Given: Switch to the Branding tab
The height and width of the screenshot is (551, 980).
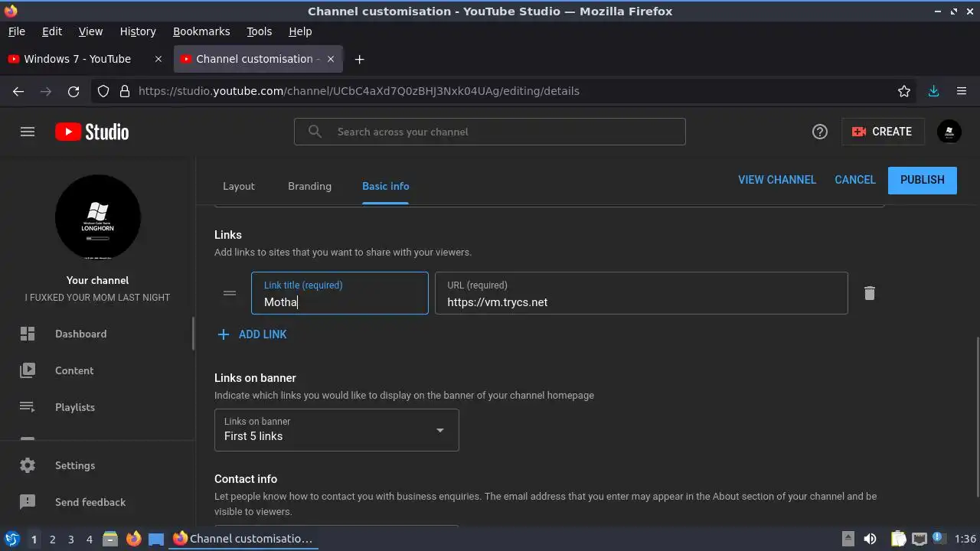Looking at the screenshot, I should (309, 186).
